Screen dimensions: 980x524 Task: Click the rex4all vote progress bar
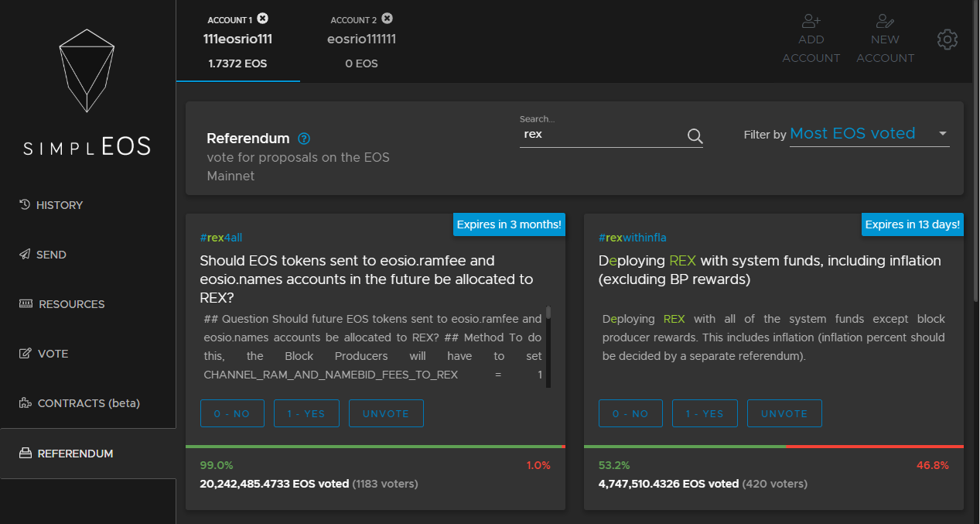[376, 447]
